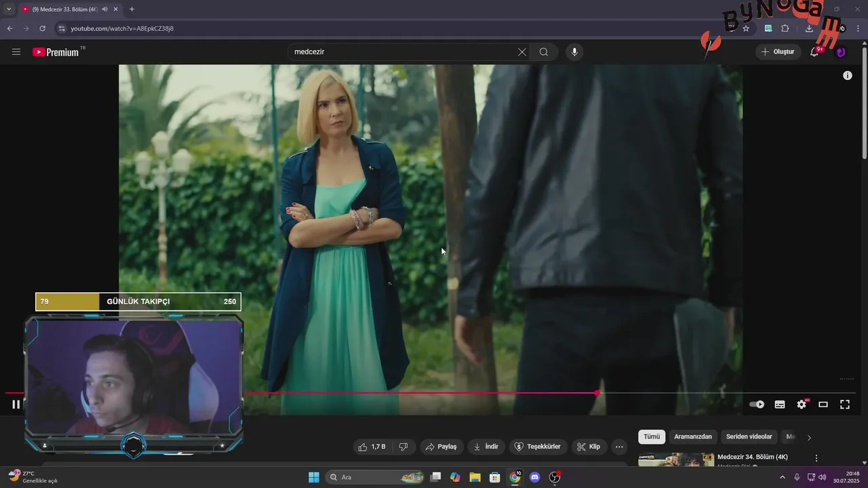The image size is (868, 488).
Task: Open the weather widget 27°C
Action: point(33,476)
